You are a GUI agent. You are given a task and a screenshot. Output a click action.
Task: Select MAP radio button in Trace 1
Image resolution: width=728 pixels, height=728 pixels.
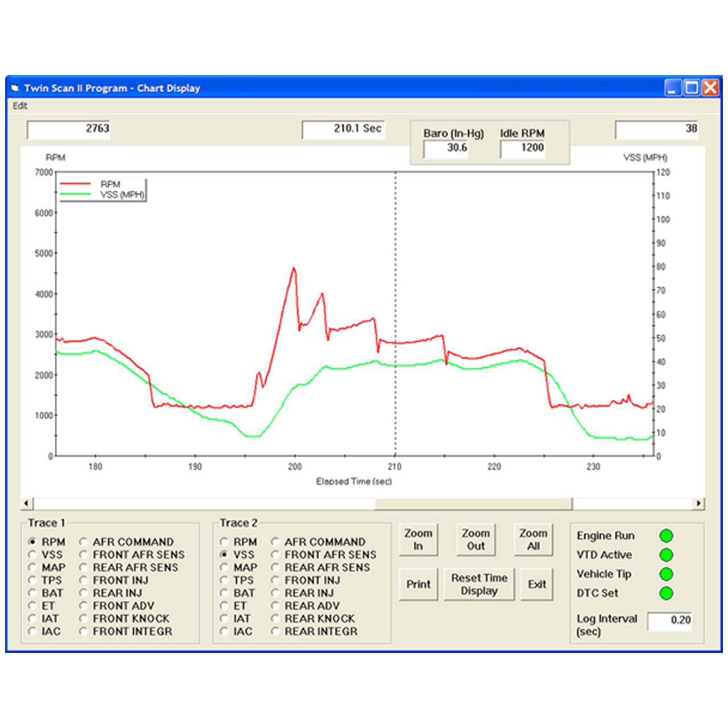point(32,568)
